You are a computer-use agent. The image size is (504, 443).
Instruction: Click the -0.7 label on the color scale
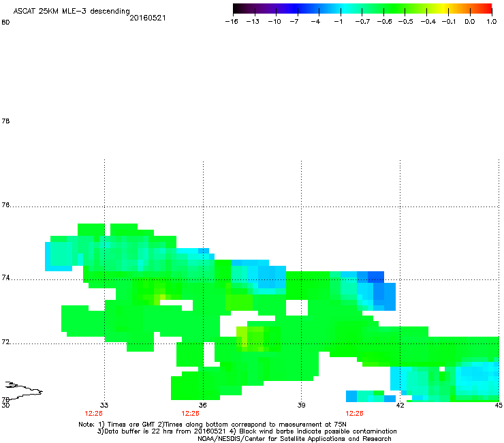click(362, 22)
